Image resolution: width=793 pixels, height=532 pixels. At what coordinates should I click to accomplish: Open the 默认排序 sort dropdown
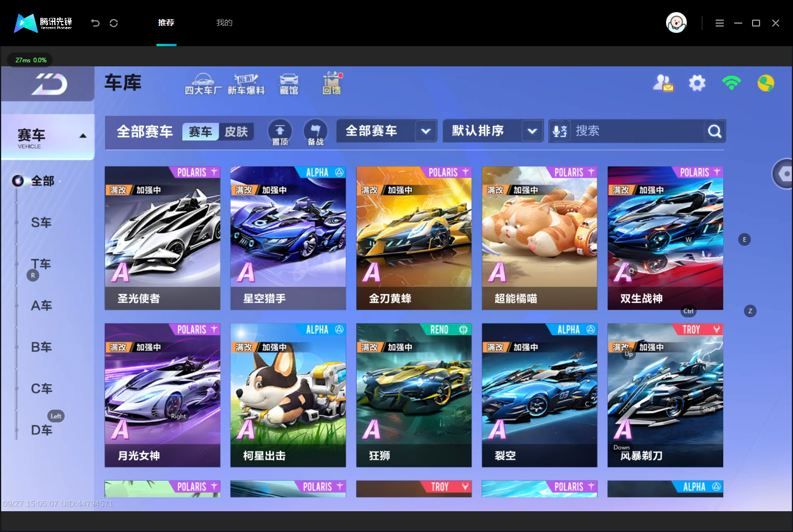pyautogui.click(x=493, y=131)
